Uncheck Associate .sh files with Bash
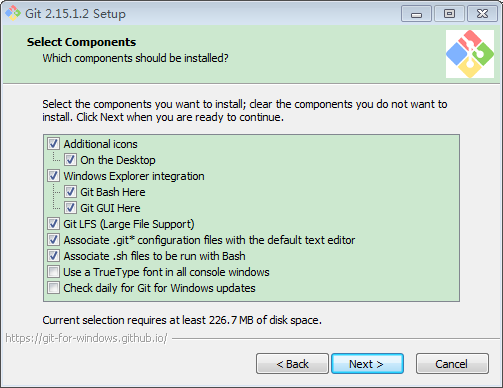 53,256
